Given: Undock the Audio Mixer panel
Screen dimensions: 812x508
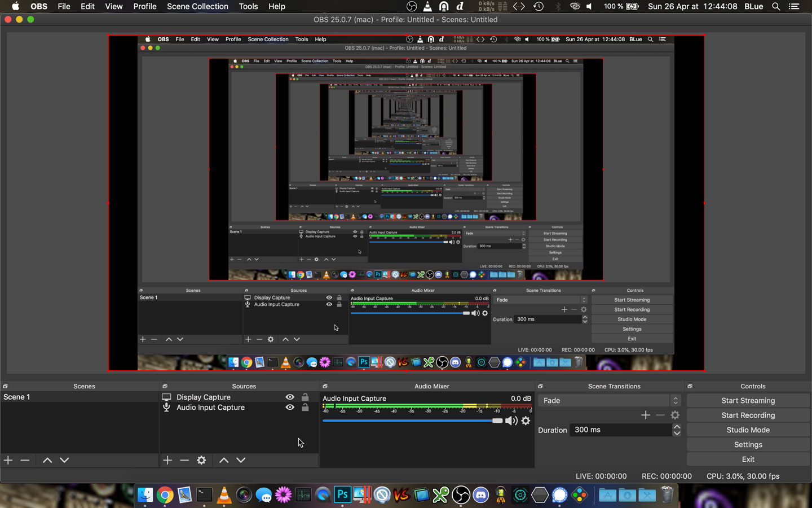Looking at the screenshot, I should tap(325, 386).
